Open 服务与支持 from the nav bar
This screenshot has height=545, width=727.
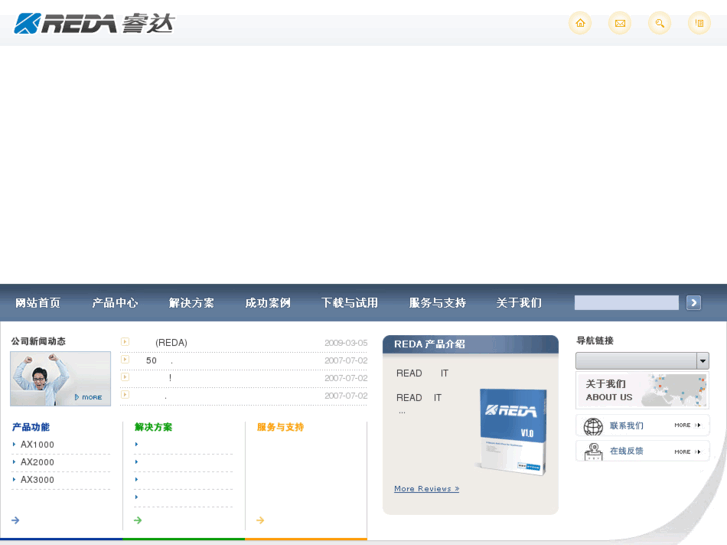pos(437,303)
